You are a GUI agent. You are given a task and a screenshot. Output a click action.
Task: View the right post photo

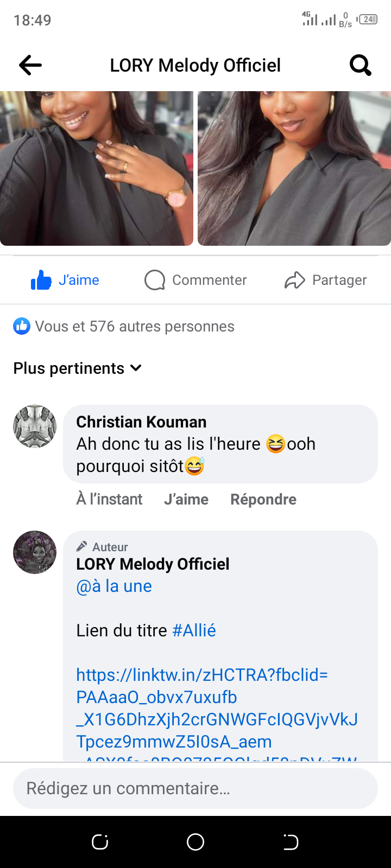coord(294,168)
